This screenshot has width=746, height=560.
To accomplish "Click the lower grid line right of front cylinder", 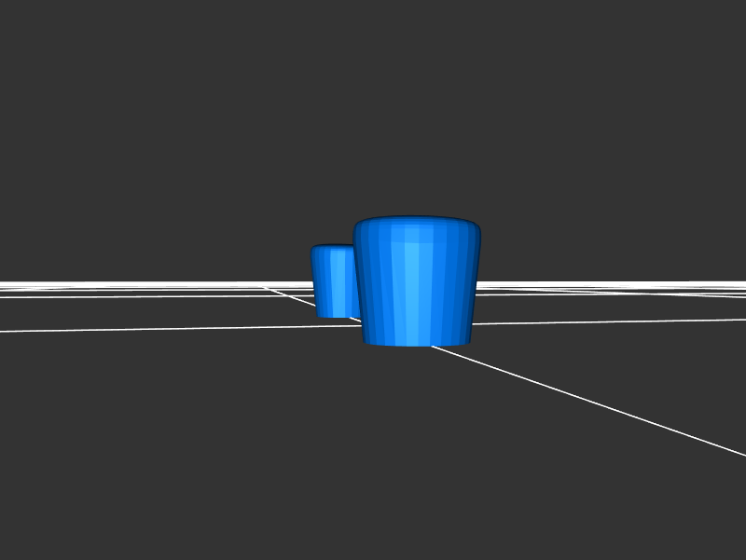I will click(x=606, y=321).
